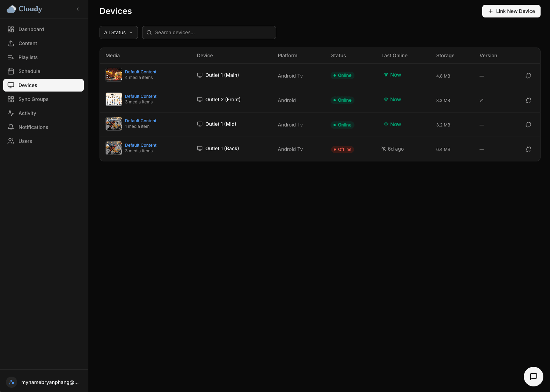Click the Sync Groups icon

point(11,99)
